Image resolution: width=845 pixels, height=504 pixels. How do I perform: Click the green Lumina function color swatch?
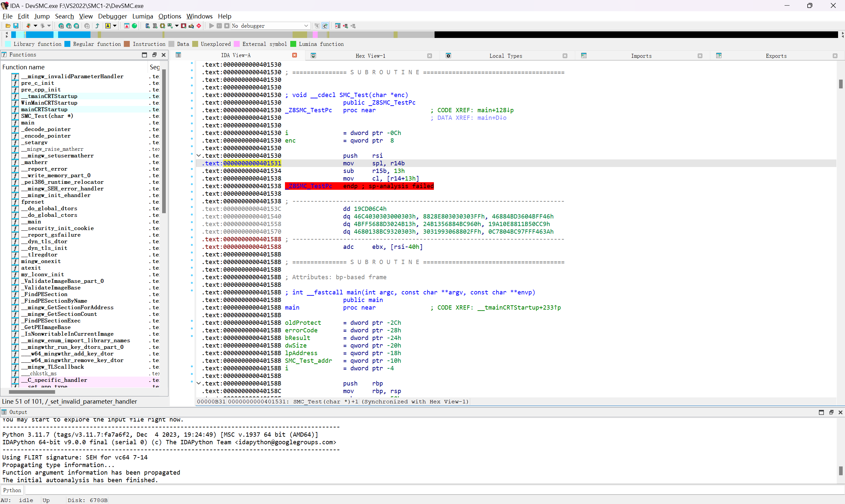[x=293, y=44]
